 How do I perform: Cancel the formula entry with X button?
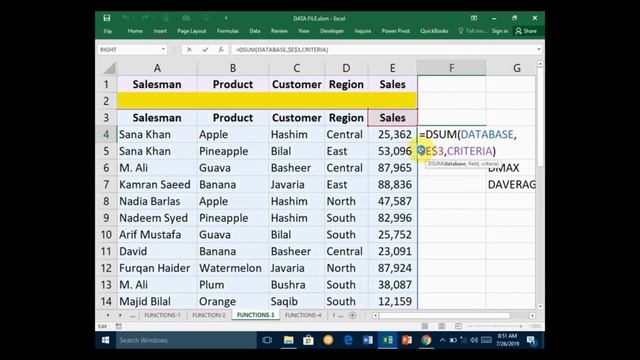coord(189,49)
